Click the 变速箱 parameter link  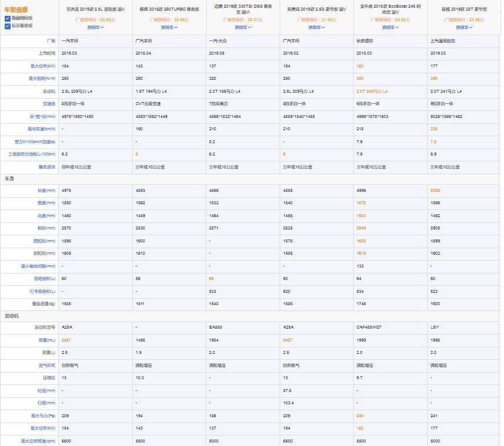(x=49, y=104)
